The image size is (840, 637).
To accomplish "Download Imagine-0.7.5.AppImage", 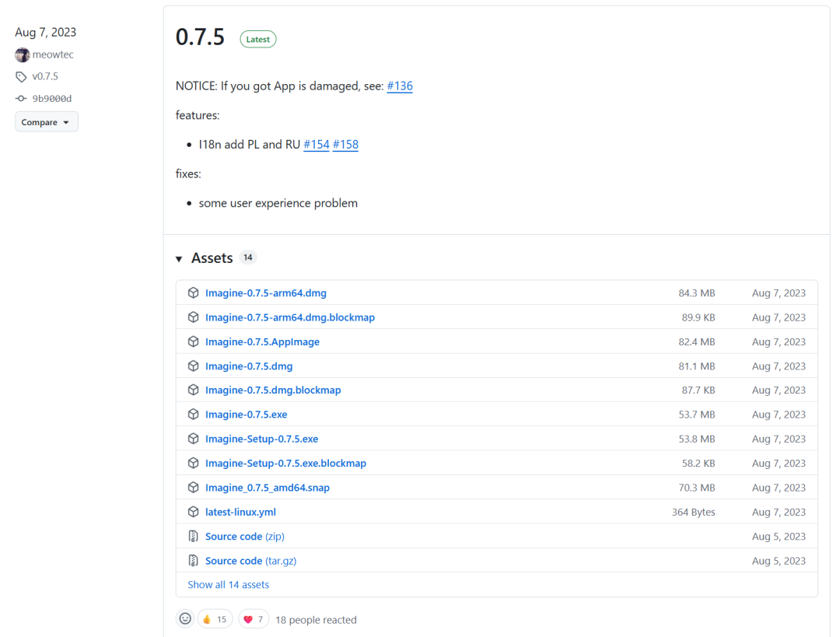I will (262, 342).
